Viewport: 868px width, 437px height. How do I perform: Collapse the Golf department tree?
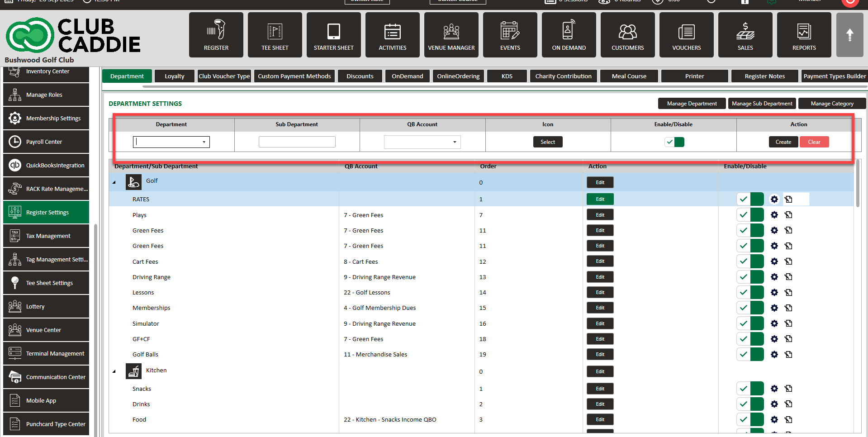(114, 182)
